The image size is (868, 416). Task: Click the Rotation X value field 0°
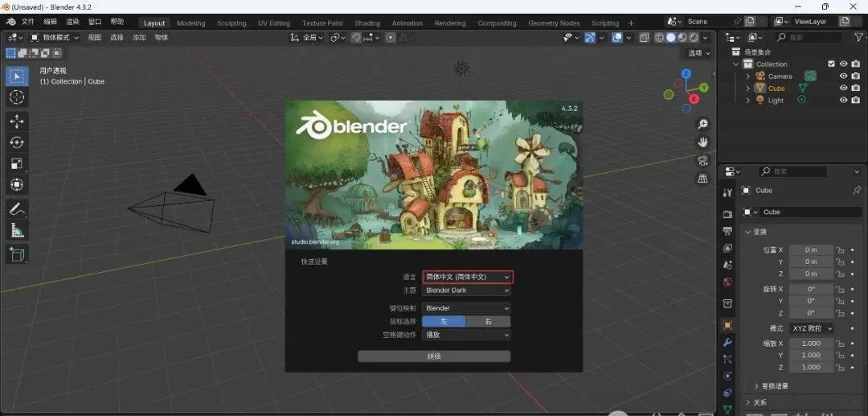(811, 289)
